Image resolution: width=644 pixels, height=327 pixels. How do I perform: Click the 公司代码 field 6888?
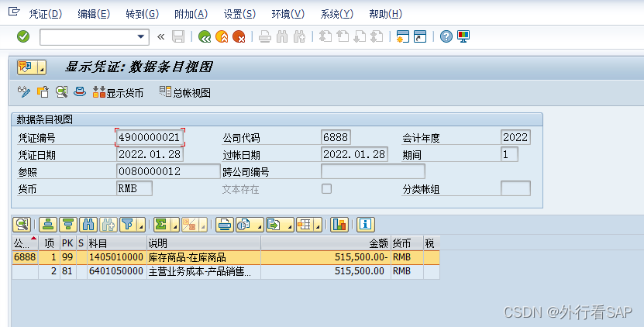336,137
